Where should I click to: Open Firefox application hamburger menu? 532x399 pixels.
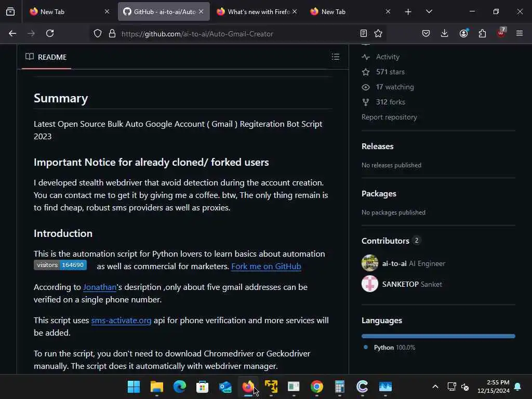[x=520, y=33]
